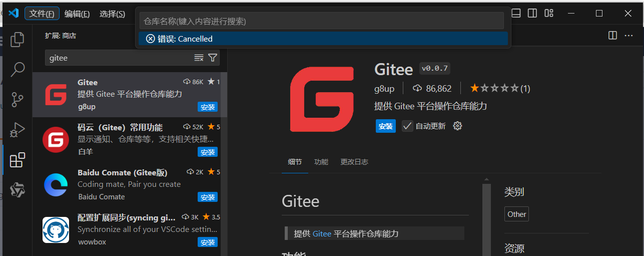Switch to the 更改日志 tab
This screenshot has height=256, width=644.
click(354, 162)
